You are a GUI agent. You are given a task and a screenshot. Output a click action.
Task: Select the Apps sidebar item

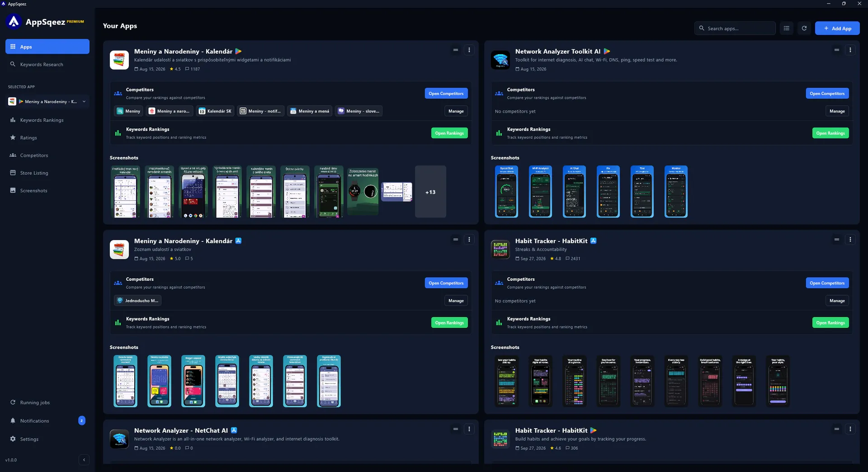click(x=47, y=47)
